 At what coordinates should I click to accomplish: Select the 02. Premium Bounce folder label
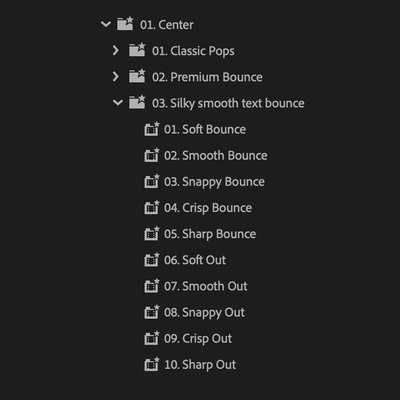(x=207, y=77)
